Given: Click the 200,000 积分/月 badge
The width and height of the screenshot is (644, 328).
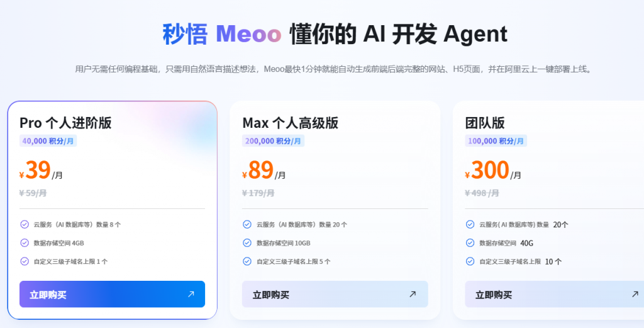Looking at the screenshot, I should (273, 141).
